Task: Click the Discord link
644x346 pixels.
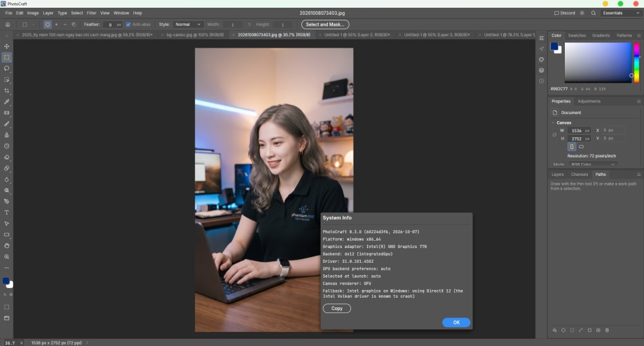Action: click(x=565, y=13)
